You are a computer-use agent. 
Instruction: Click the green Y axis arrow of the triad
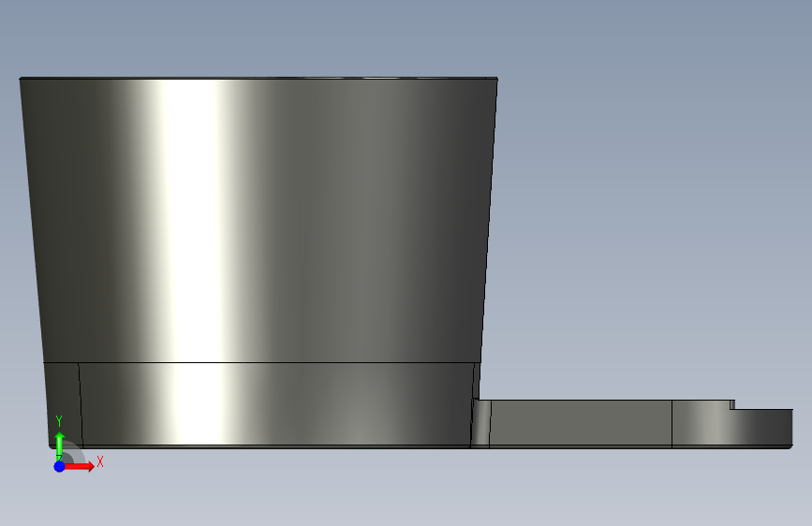60,446
